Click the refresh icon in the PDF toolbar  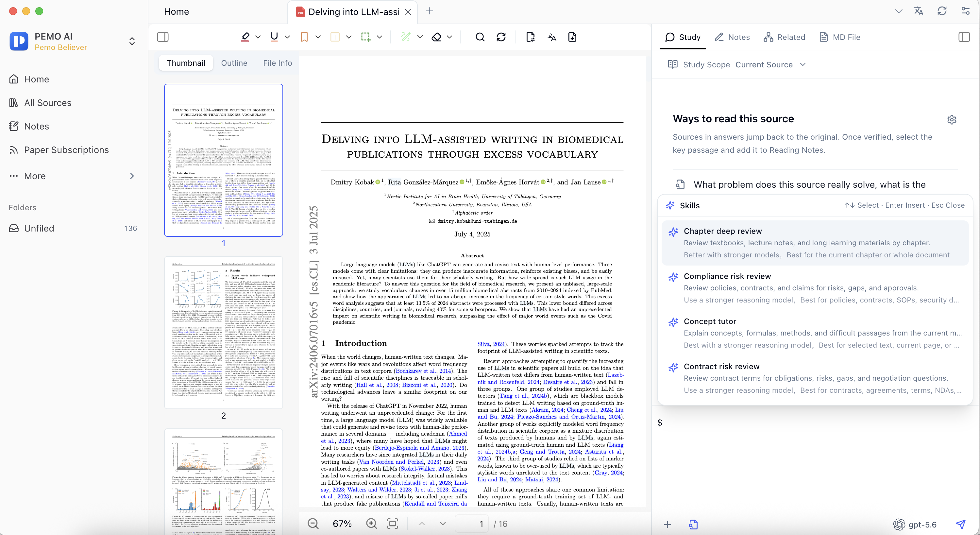pyautogui.click(x=501, y=37)
